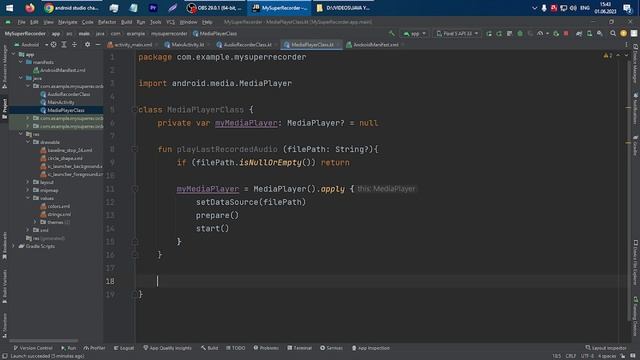Open the Android project view dropdown
Screen dimensions: 640x360
click(x=31, y=44)
